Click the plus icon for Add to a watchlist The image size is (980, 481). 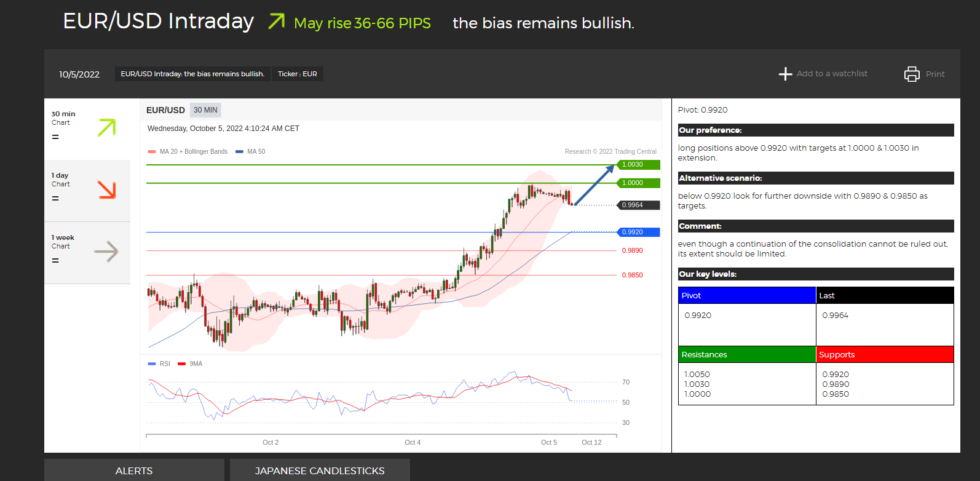pos(785,74)
